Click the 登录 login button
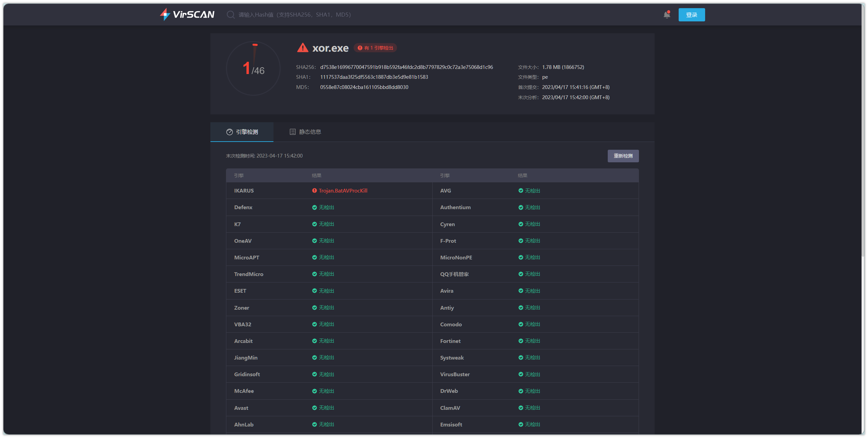Screen dimensions: 868x438 click(692, 15)
